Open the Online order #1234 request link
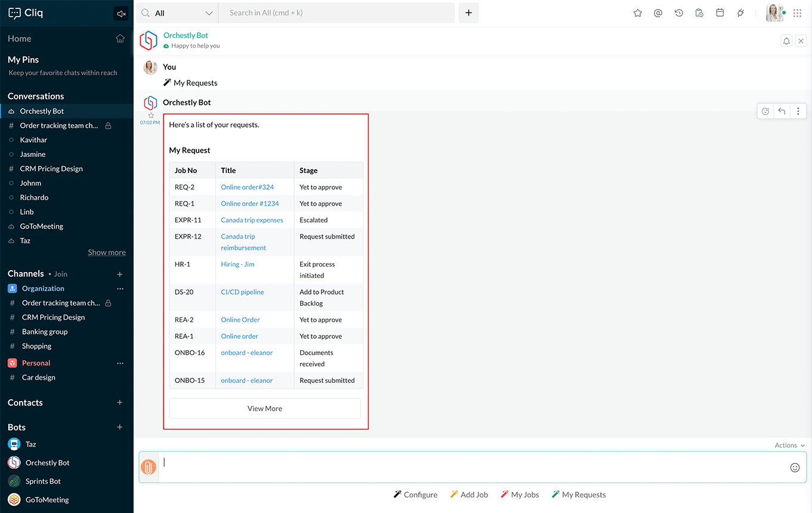Image resolution: width=812 pixels, height=513 pixels. pos(250,203)
